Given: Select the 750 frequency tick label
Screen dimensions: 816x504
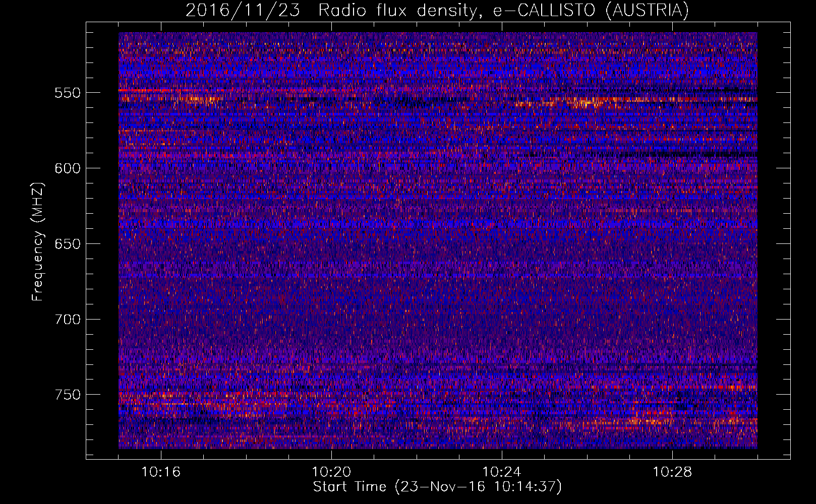Looking at the screenshot, I should (x=68, y=395).
